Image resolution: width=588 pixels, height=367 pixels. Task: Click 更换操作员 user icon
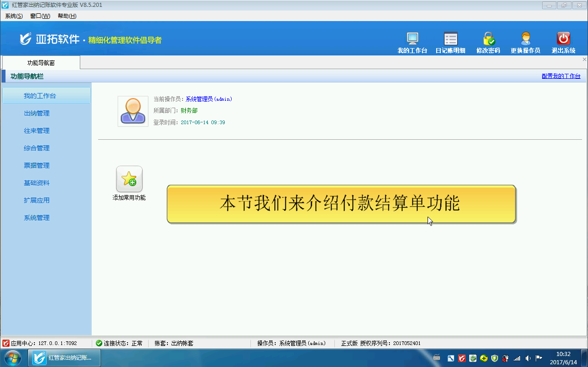(x=525, y=39)
